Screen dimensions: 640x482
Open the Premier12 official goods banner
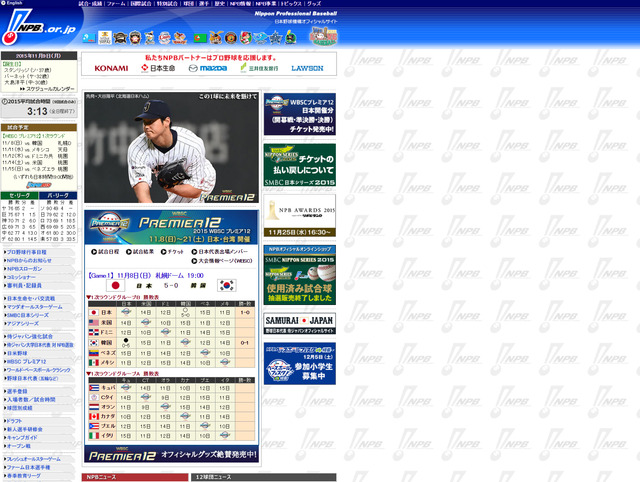tap(171, 454)
